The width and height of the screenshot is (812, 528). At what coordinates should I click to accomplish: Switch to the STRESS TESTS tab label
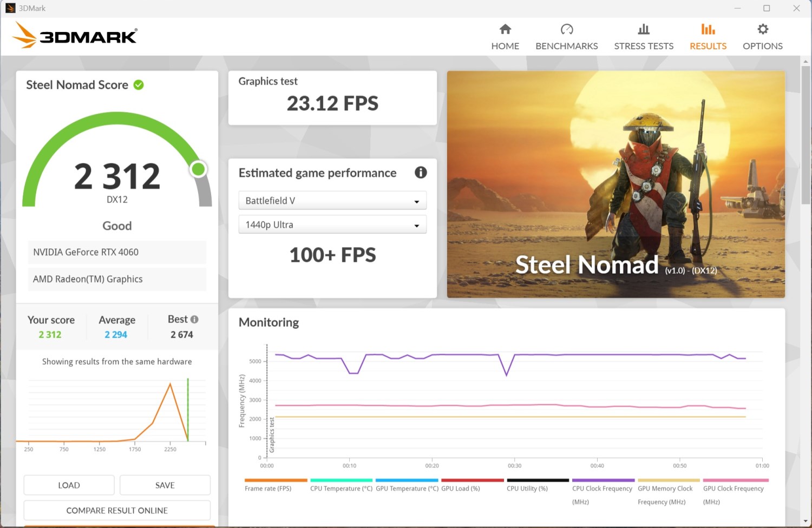(644, 46)
